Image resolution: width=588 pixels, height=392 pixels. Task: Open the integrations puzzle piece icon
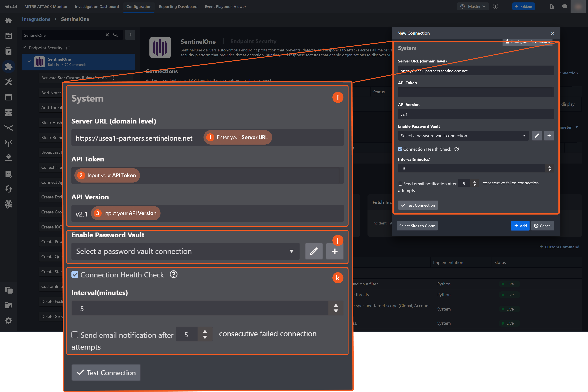coord(9,66)
